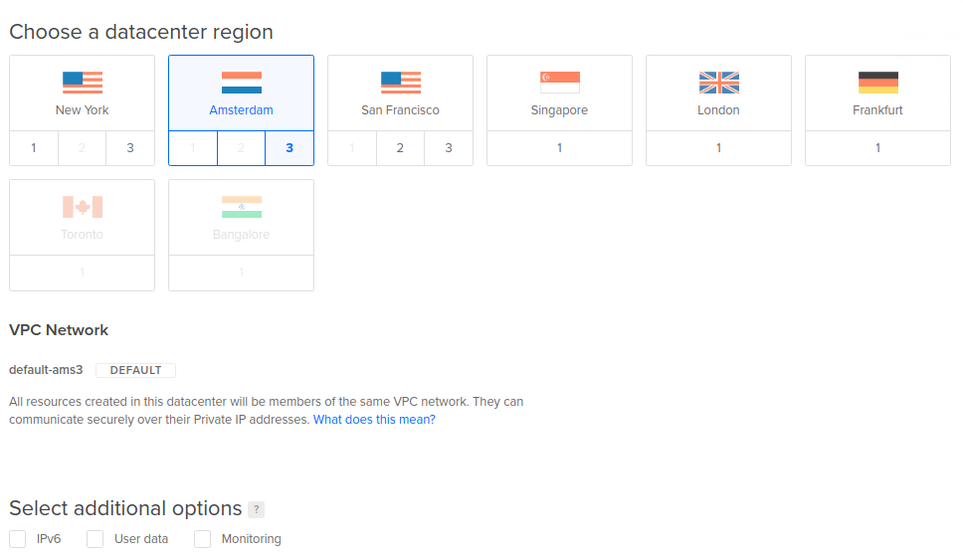Screen dimensions: 963x560
Task: Click the help question mark icon
Action: 257,510
